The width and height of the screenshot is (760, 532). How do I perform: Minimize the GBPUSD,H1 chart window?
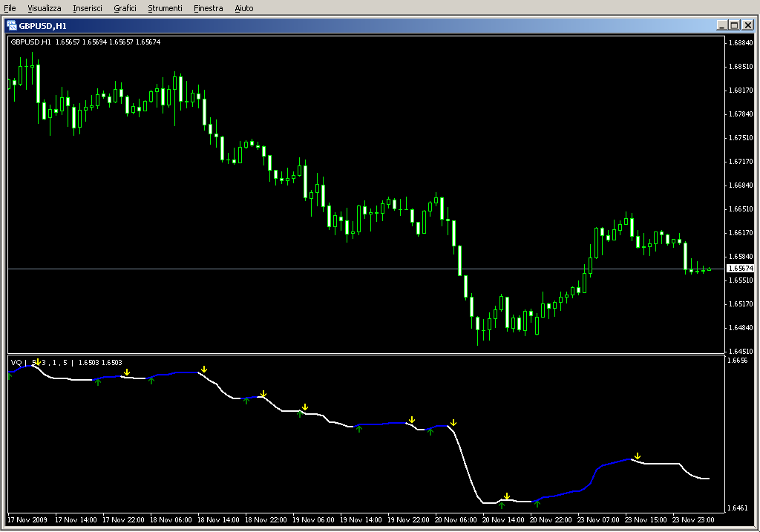(721, 25)
